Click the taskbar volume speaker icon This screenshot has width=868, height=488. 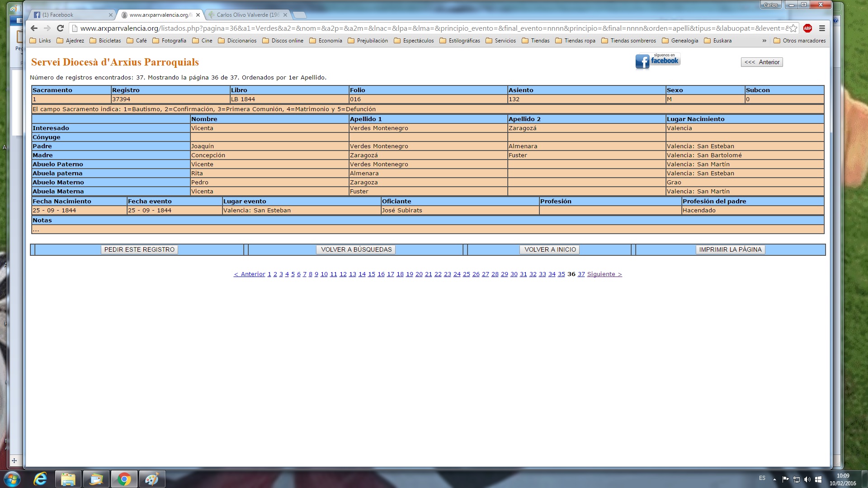(x=807, y=479)
